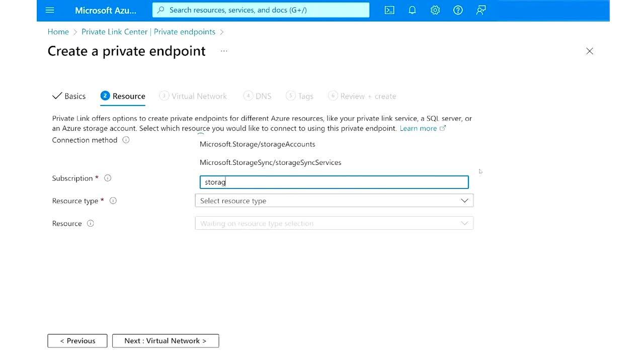
Task: Click Next : Virtual Network > button
Action: pos(166,341)
